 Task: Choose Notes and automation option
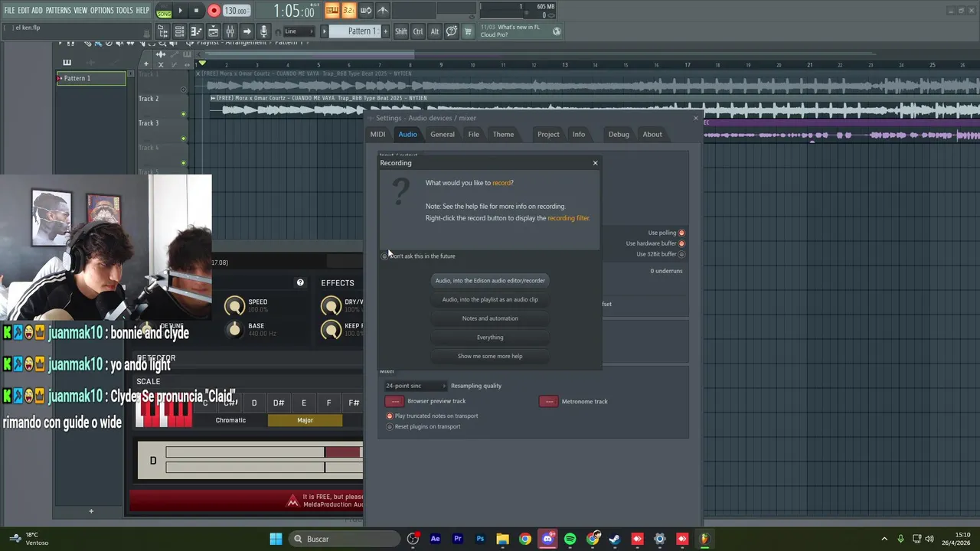click(490, 318)
